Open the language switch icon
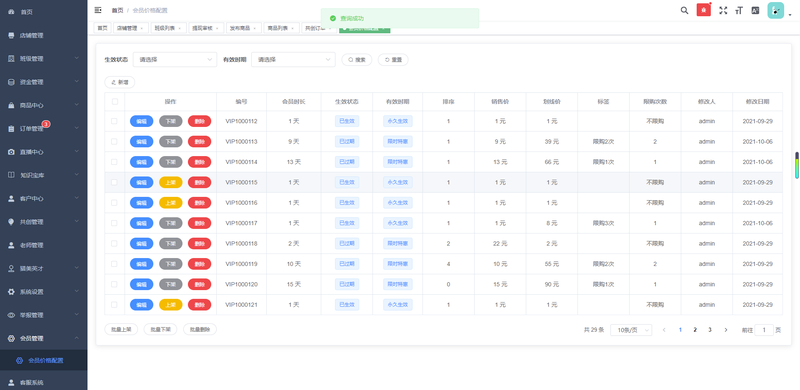 tap(755, 10)
